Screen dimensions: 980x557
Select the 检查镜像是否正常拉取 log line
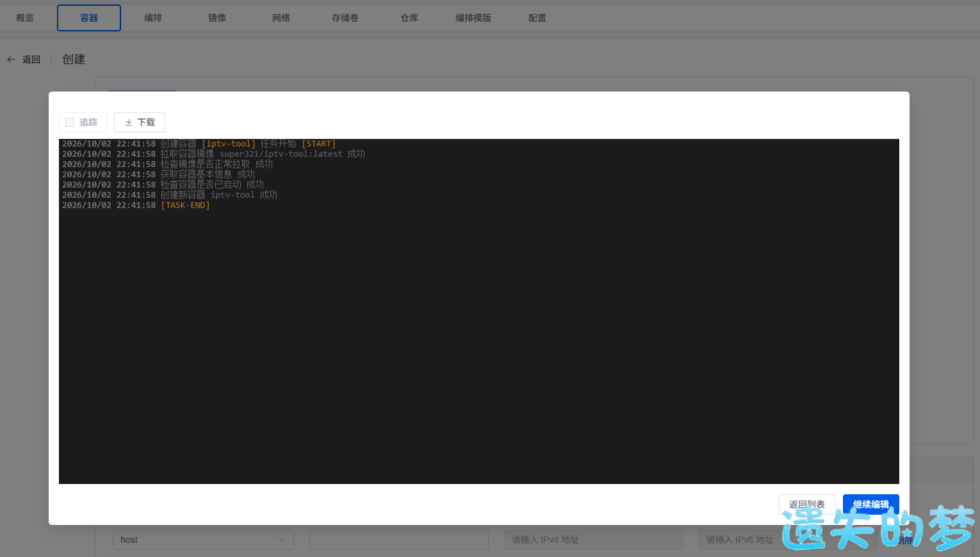[167, 165]
